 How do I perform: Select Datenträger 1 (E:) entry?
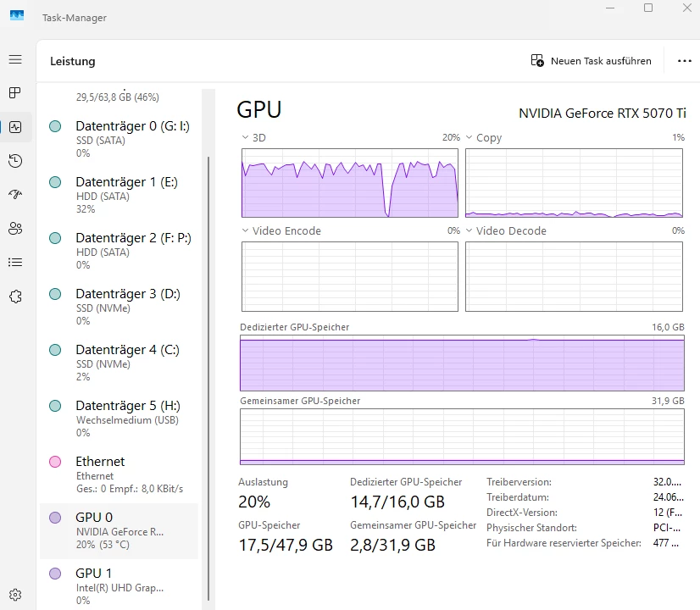[119, 195]
